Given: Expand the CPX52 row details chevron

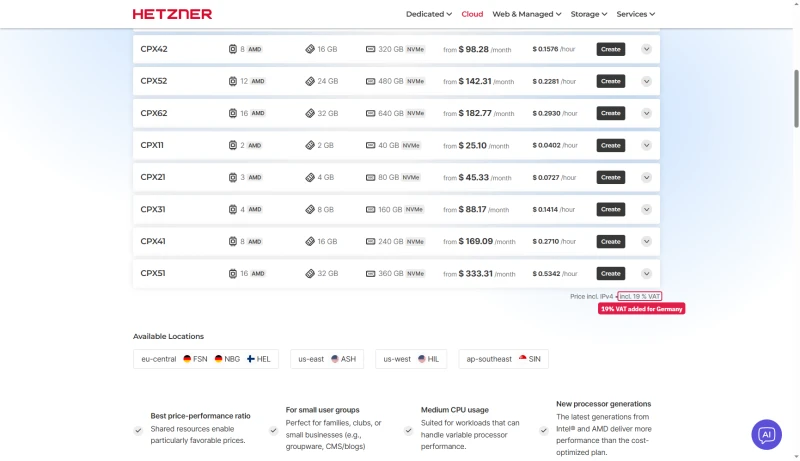Looking at the screenshot, I should 646,82.
